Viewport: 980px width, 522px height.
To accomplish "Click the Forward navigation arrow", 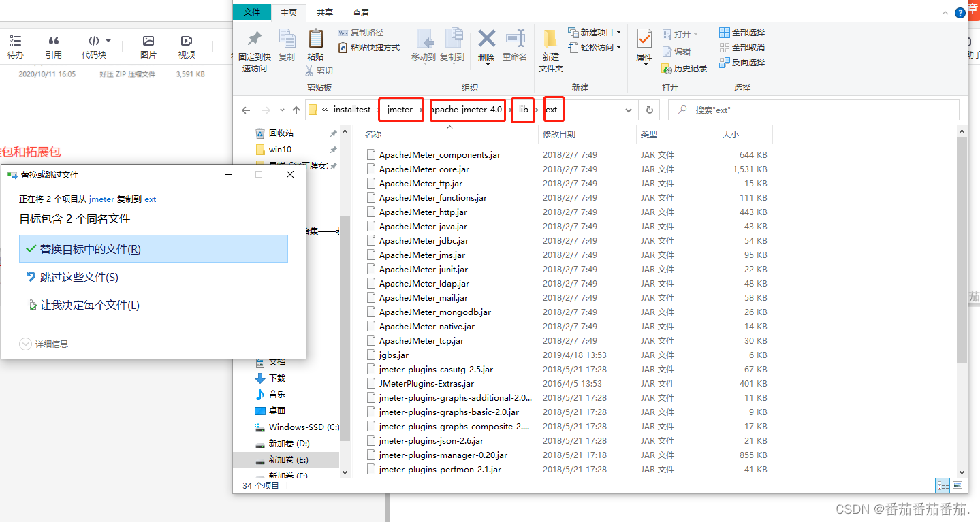I will click(x=266, y=110).
